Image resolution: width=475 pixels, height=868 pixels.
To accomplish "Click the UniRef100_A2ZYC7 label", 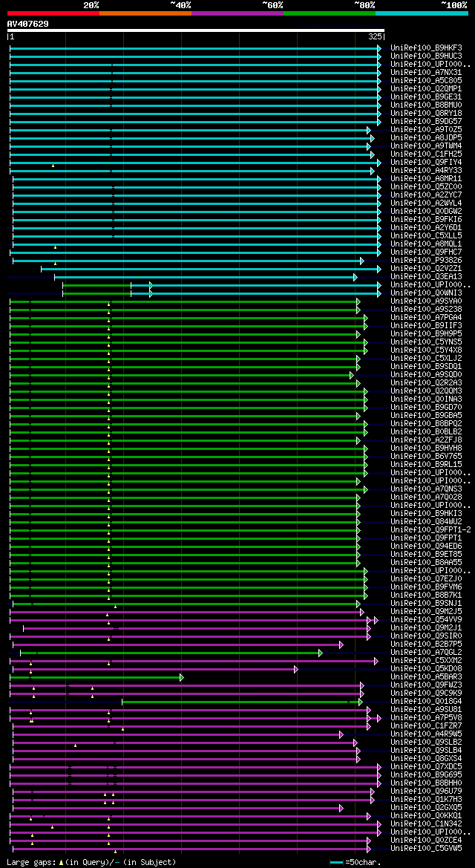I will pos(426,195).
